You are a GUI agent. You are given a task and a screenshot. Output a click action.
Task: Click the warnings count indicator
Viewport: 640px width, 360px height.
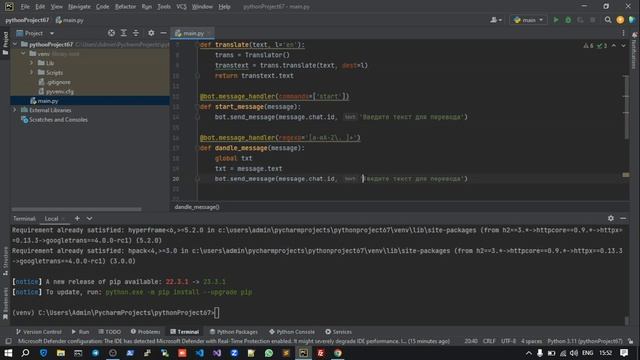(589, 46)
